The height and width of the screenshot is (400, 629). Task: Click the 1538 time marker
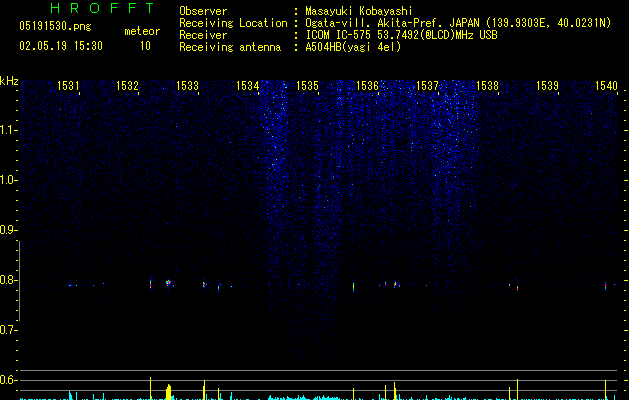pos(487,85)
